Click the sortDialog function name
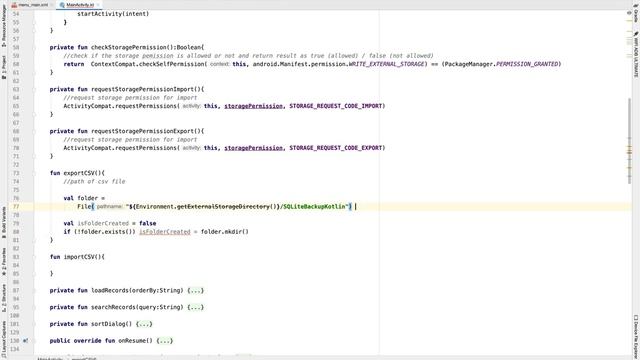 click(108, 324)
